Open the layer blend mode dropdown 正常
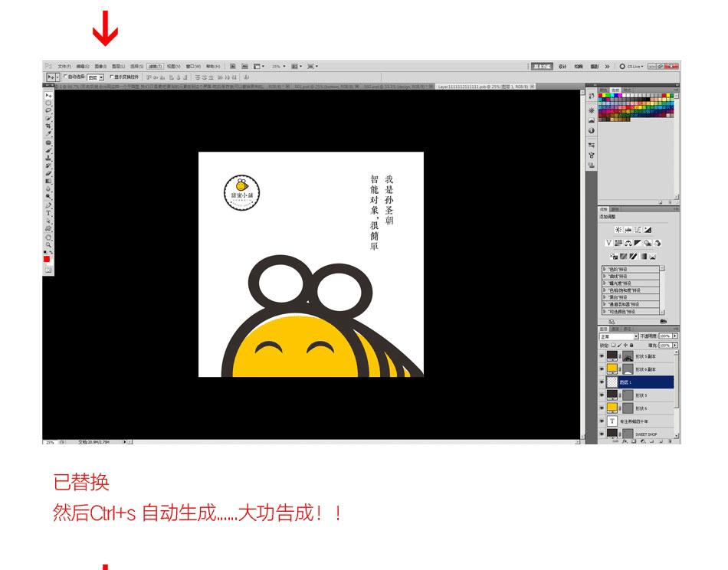Image resolution: width=728 pixels, height=570 pixels. 619,336
